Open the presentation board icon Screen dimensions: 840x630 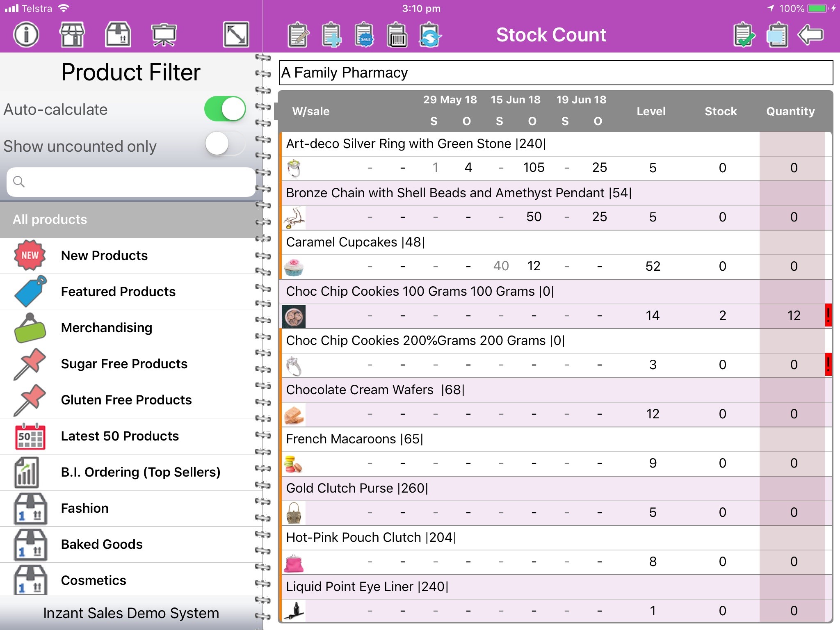[x=164, y=34]
